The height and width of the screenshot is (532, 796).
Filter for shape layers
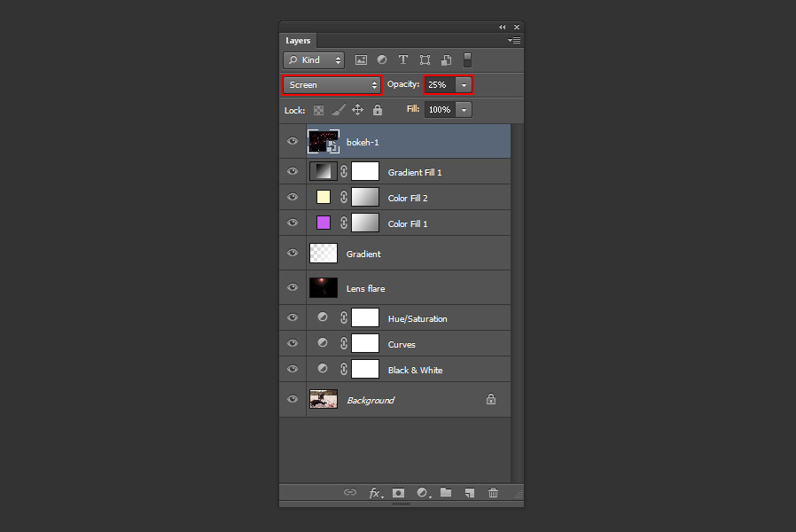425,59
